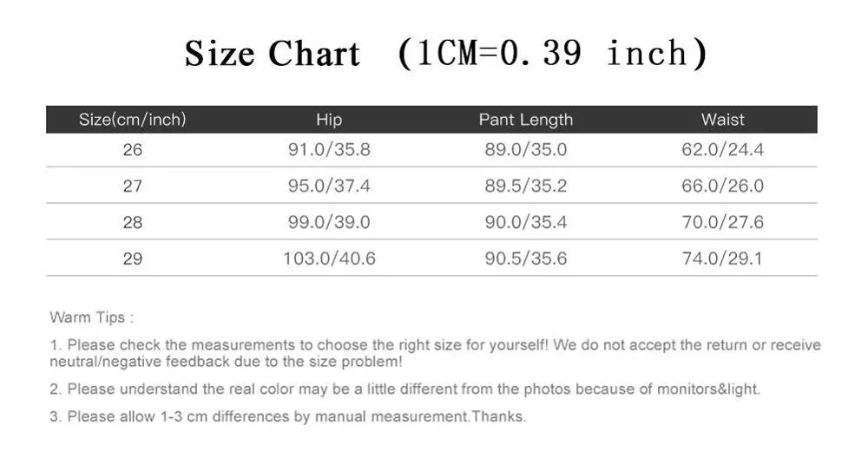Click the Pant Length column header
Viewport: 868px width, 451px height.
525,120
